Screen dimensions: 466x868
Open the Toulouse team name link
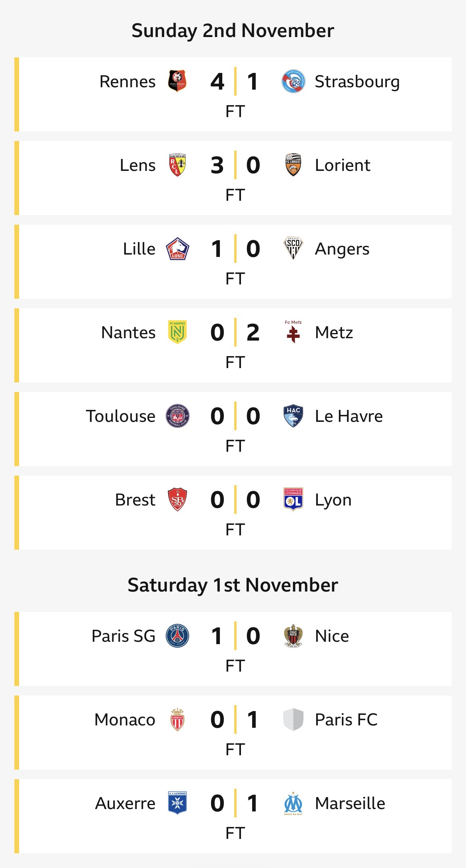[121, 416]
